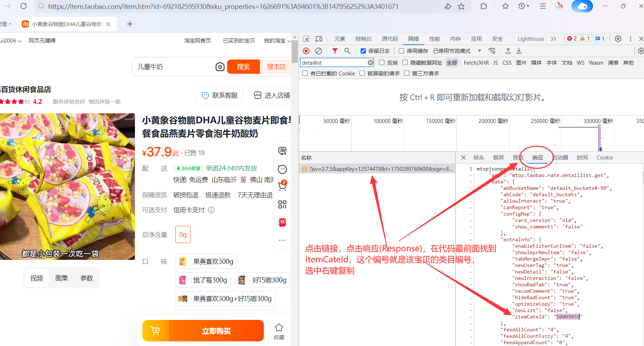Open the DevTools inspect element picker
This screenshot has width=644, height=346.
[306, 39]
